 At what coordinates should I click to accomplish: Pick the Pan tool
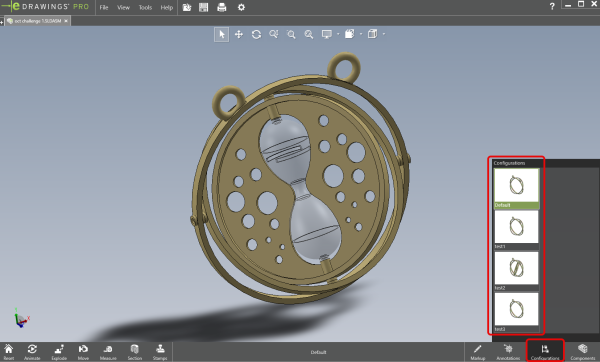tap(239, 34)
